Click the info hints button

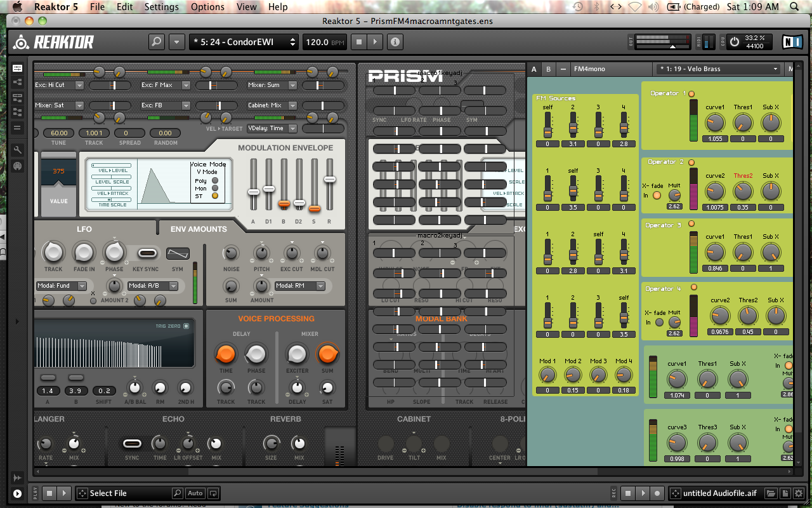pos(395,42)
